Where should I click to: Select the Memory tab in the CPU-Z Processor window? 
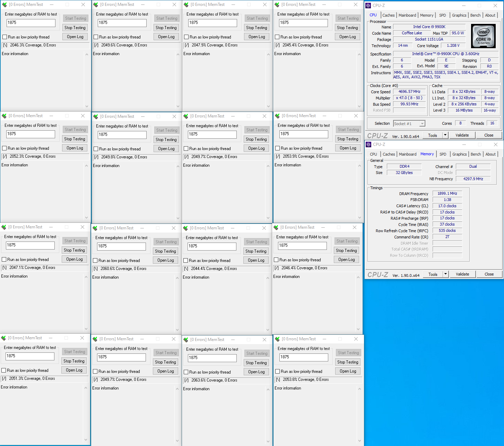pyautogui.click(x=427, y=15)
